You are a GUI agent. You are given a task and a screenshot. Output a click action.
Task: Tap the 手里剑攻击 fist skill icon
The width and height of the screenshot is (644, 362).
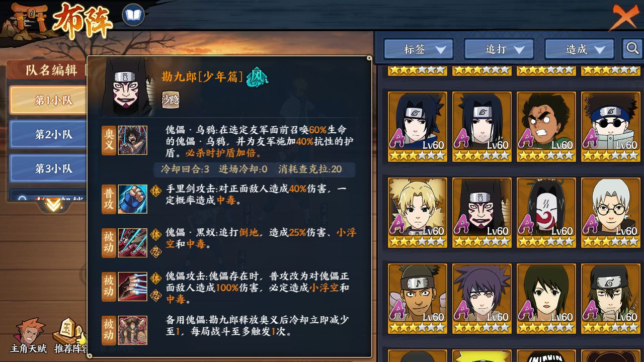pos(132,199)
